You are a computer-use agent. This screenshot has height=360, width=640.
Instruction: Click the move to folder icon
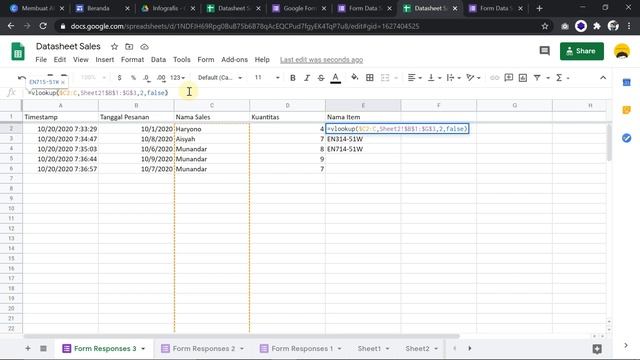[x=129, y=47]
